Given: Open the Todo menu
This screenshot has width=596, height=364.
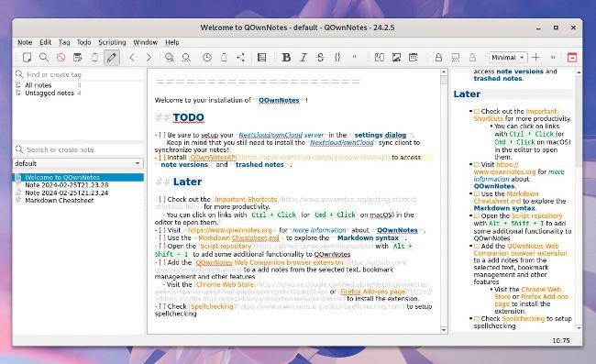Looking at the screenshot, I should click(83, 42).
